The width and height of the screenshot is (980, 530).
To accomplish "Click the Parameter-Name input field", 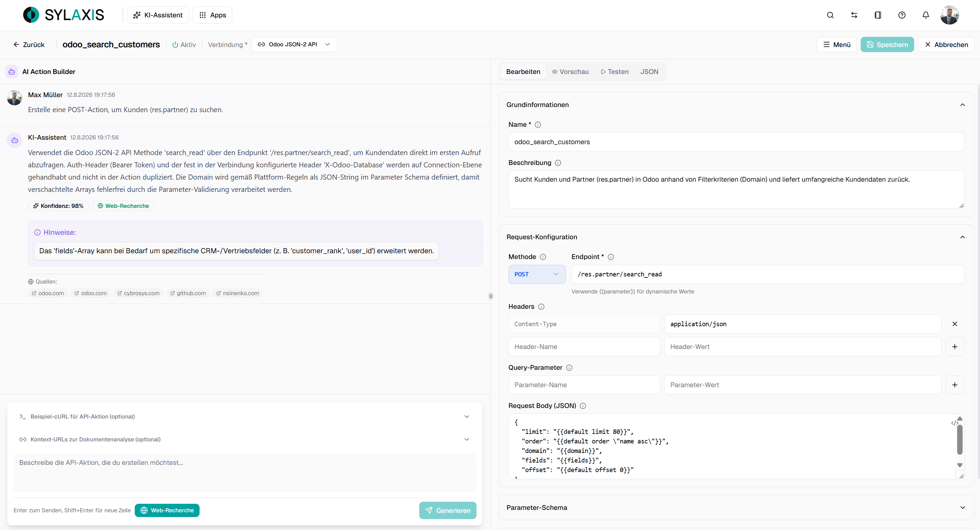I will tap(584, 385).
